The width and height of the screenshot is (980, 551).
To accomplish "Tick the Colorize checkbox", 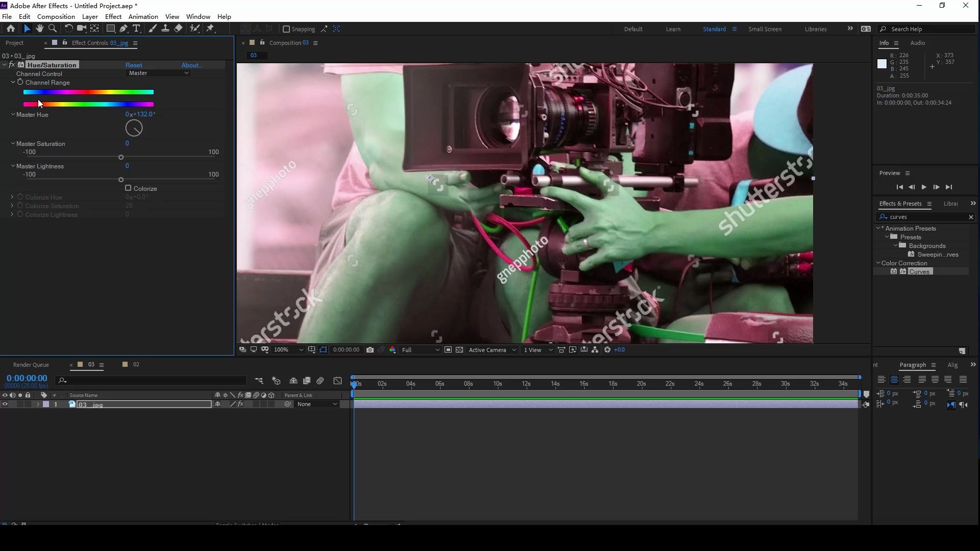I will point(128,188).
